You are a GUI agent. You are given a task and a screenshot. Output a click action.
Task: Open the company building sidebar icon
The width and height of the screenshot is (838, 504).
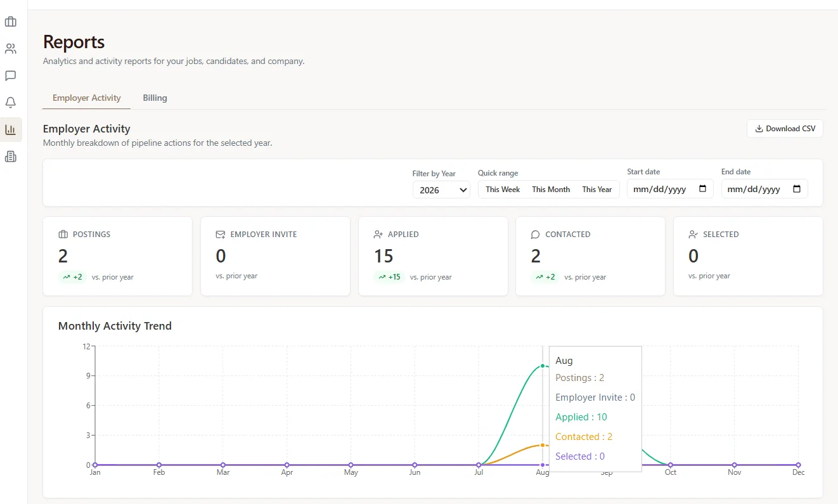pyautogui.click(x=11, y=156)
